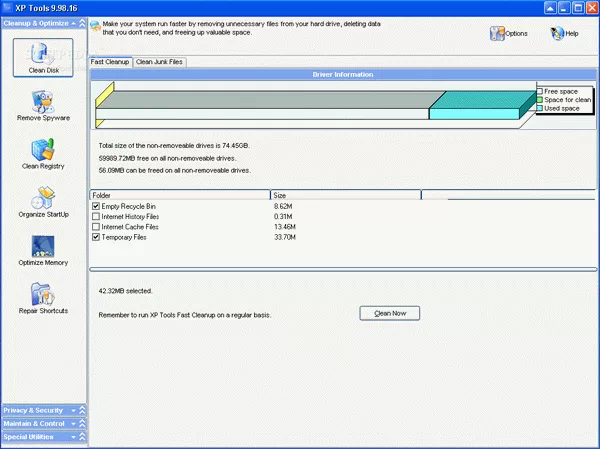This screenshot has width=600, height=449.
Task: Collapse the Cleanup & Optimize section
Action: click(82, 23)
